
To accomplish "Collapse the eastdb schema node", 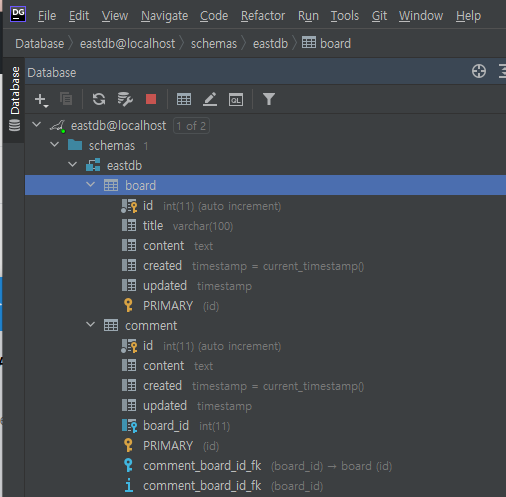I will point(72,165).
